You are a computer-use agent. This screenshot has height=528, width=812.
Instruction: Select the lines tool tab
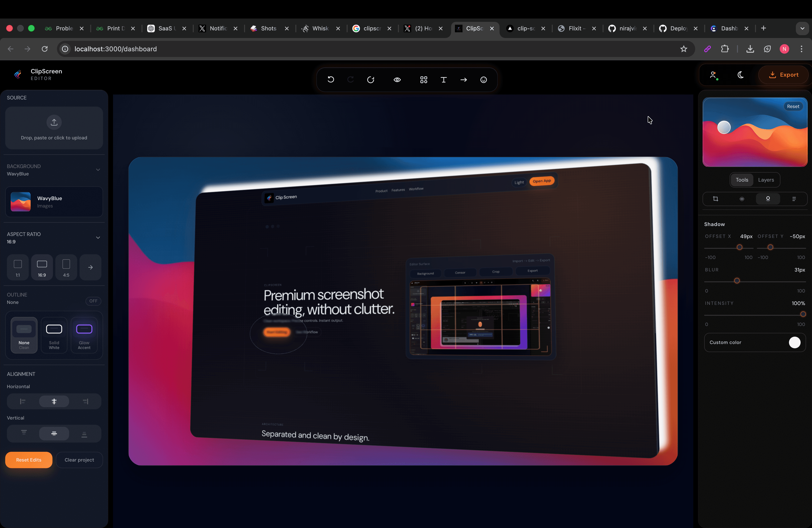[794, 199]
